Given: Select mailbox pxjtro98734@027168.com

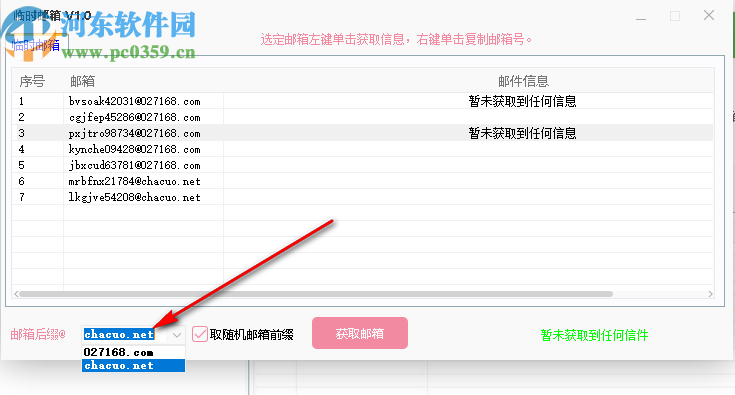Looking at the screenshot, I should [x=135, y=133].
